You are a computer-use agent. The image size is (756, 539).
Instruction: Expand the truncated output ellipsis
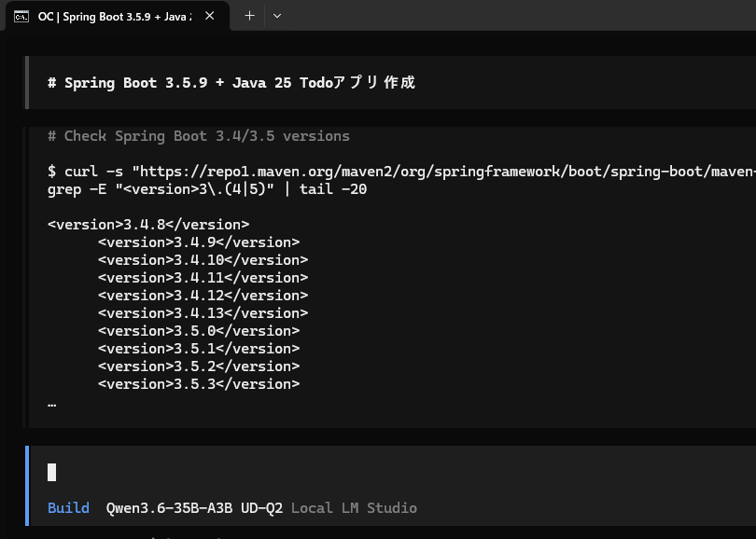tap(52, 405)
